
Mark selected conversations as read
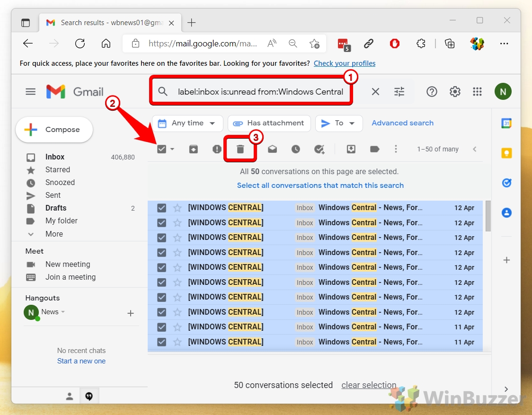coord(272,149)
